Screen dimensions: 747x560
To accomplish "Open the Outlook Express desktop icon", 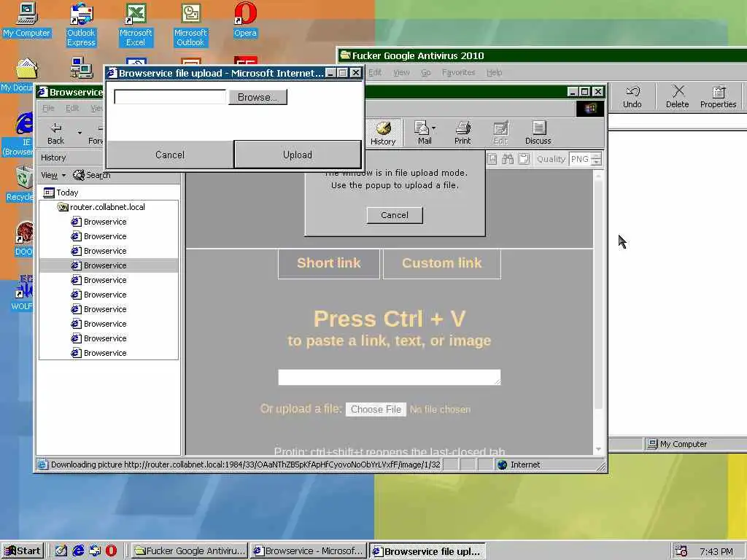I will [x=81, y=24].
